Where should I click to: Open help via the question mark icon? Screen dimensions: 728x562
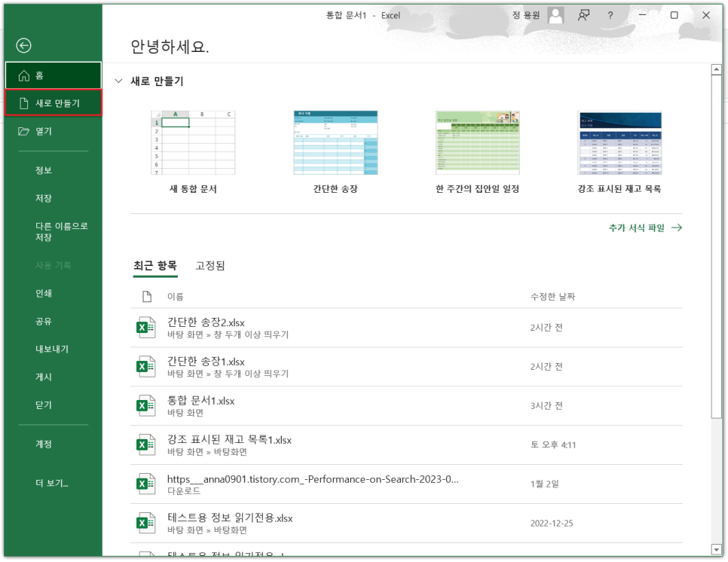pos(610,15)
